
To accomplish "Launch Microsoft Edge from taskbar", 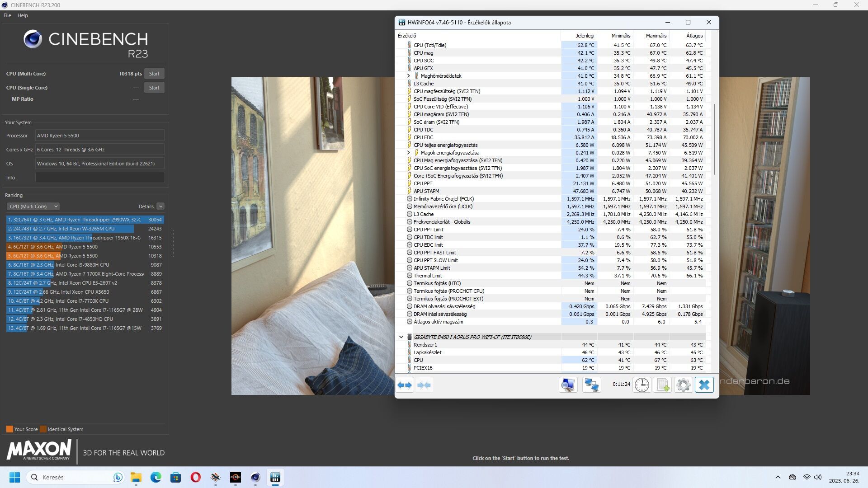I will 156,477.
